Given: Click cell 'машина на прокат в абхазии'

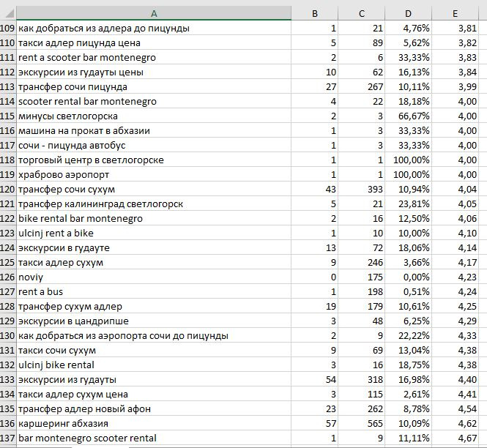Looking at the screenshot, I should pos(154,131).
